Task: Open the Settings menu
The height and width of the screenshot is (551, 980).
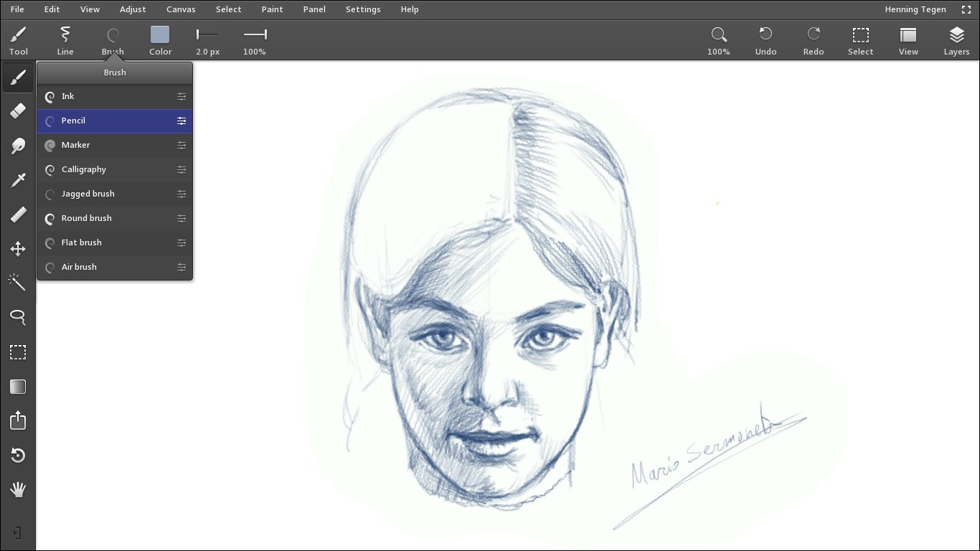Action: (x=363, y=9)
